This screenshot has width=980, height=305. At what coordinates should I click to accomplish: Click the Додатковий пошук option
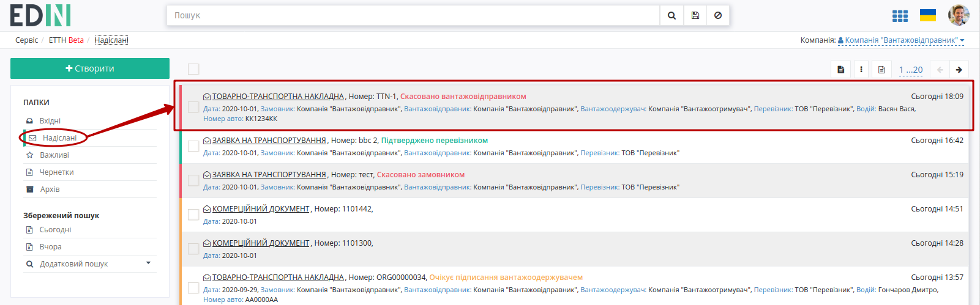[x=73, y=264]
